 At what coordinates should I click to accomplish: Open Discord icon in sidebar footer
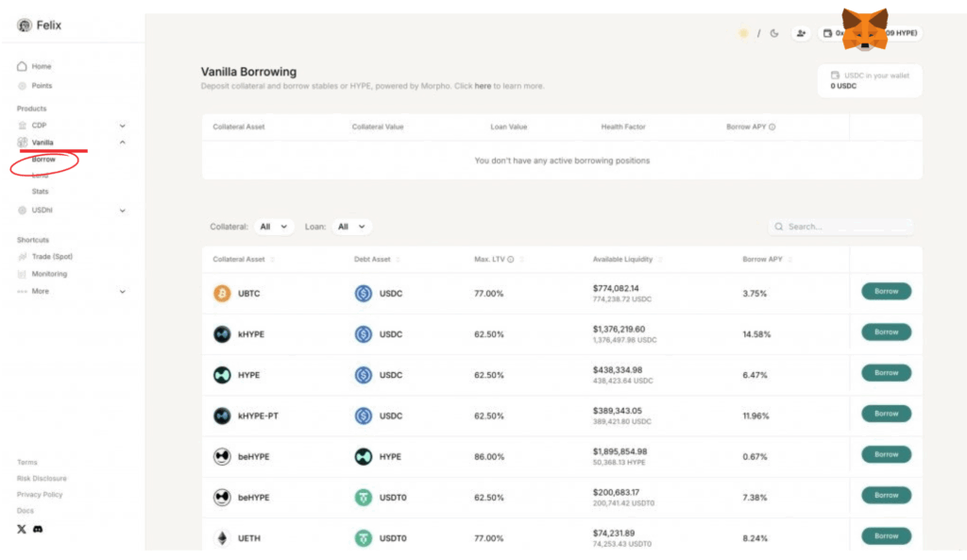point(38,529)
